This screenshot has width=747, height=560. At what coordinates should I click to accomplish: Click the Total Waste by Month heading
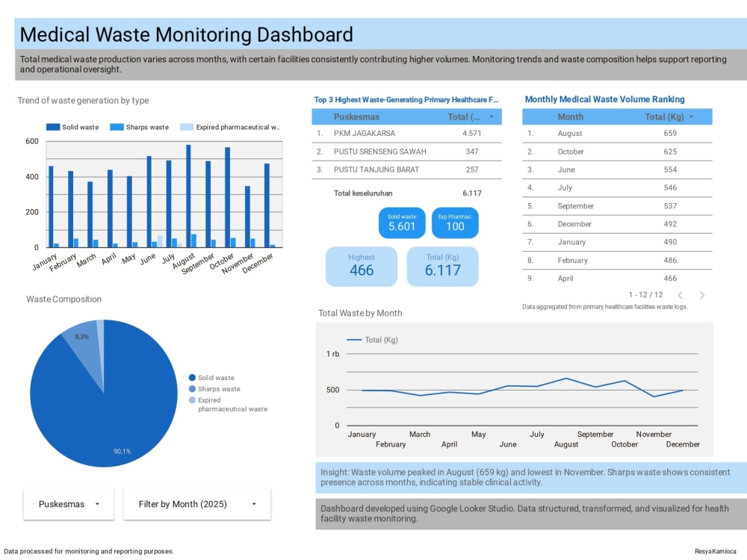coord(360,313)
